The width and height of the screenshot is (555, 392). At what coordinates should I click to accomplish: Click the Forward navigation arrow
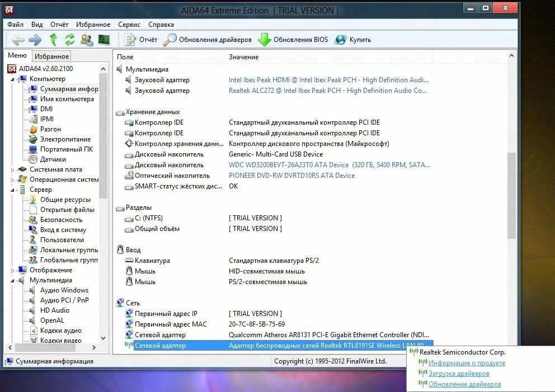pyautogui.click(x=35, y=40)
